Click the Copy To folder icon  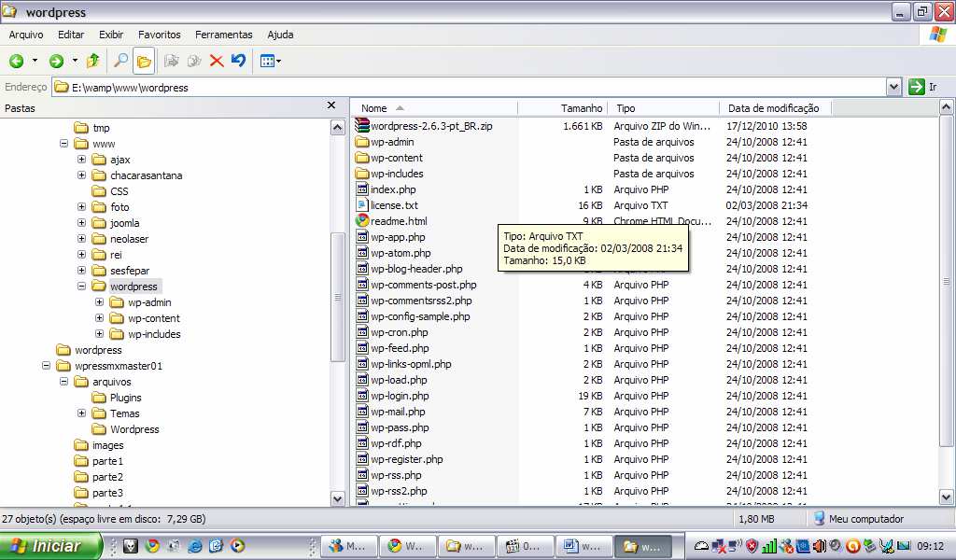(194, 61)
